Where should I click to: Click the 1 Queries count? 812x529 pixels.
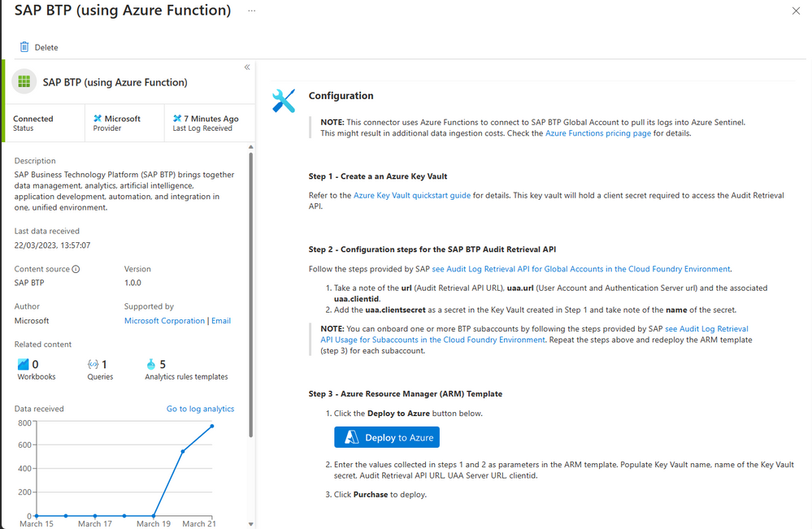[104, 364]
